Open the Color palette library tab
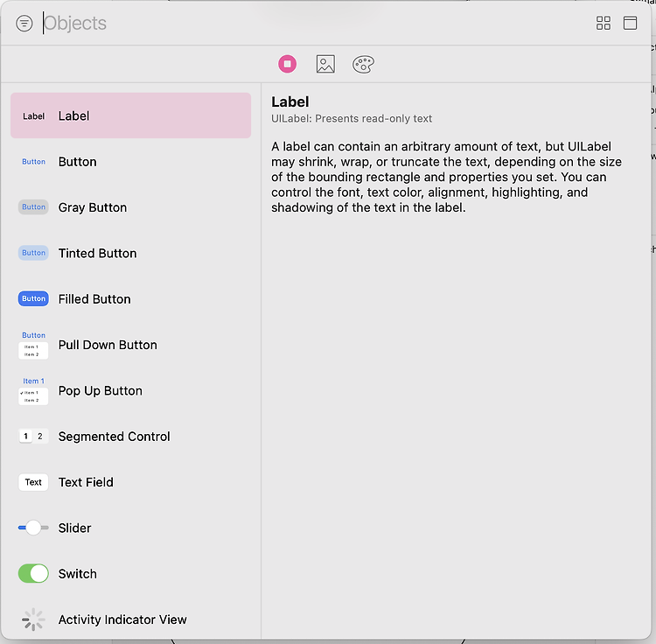 click(x=363, y=64)
